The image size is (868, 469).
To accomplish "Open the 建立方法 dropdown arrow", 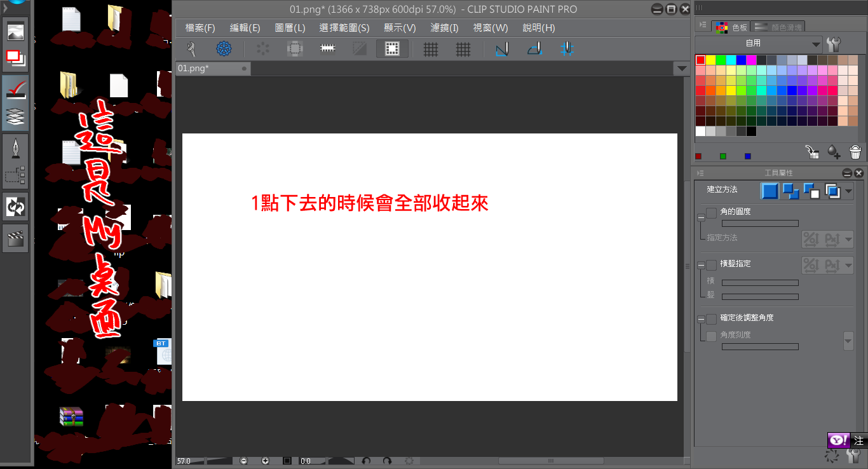I will 849,191.
